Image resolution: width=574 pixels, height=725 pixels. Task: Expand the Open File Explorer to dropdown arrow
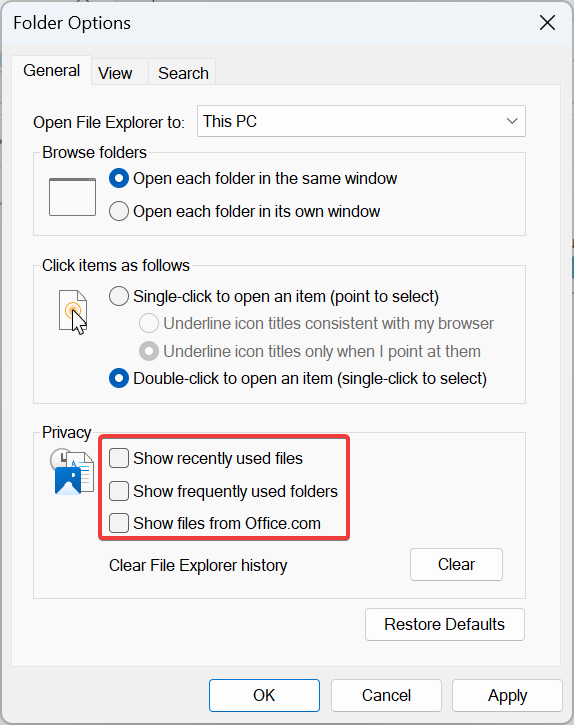(x=512, y=121)
